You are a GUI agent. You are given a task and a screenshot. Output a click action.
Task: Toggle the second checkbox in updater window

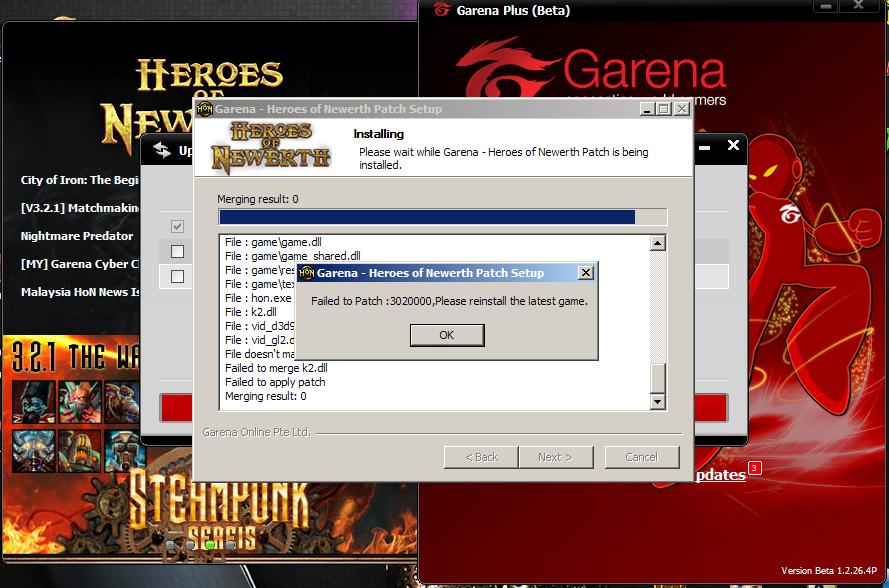coord(177,251)
